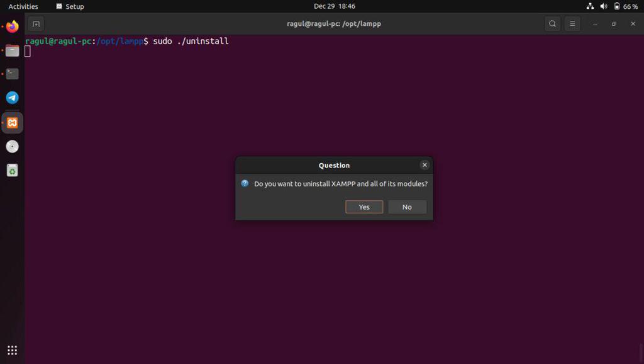Image resolution: width=644 pixels, height=364 pixels.
Task: Open the Trash from the dock
Action: tap(13, 170)
